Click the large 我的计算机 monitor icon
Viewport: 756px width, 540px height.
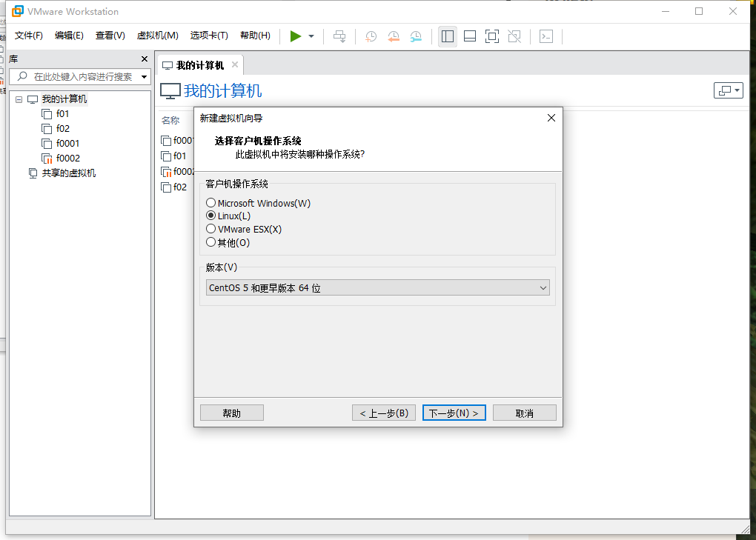170,91
